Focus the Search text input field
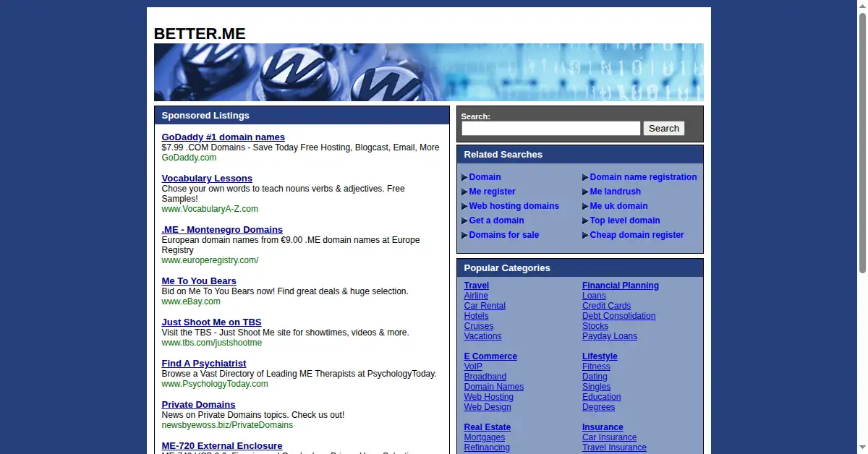Screen dimensions: 868x454 click(551, 128)
